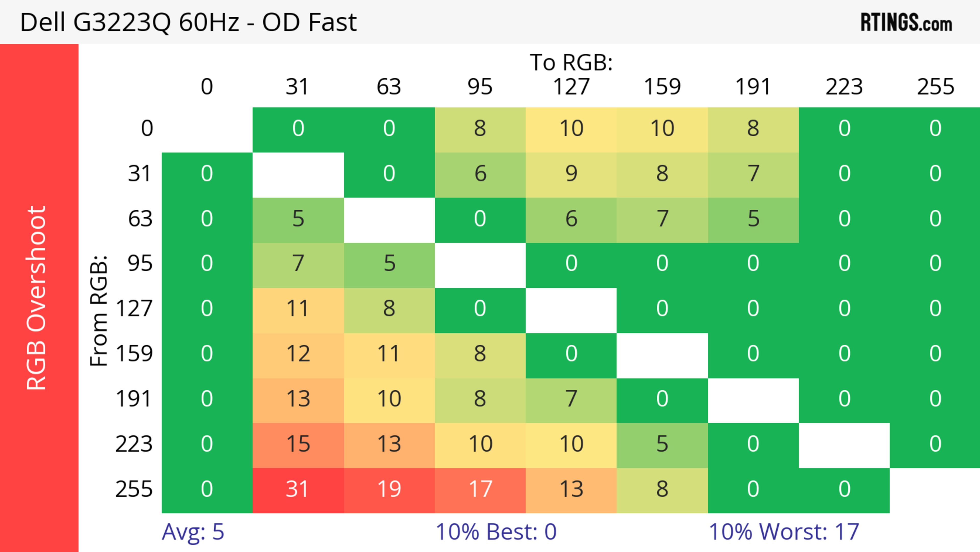Select the cell with value 19
This screenshot has height=552, width=980.
click(x=389, y=490)
